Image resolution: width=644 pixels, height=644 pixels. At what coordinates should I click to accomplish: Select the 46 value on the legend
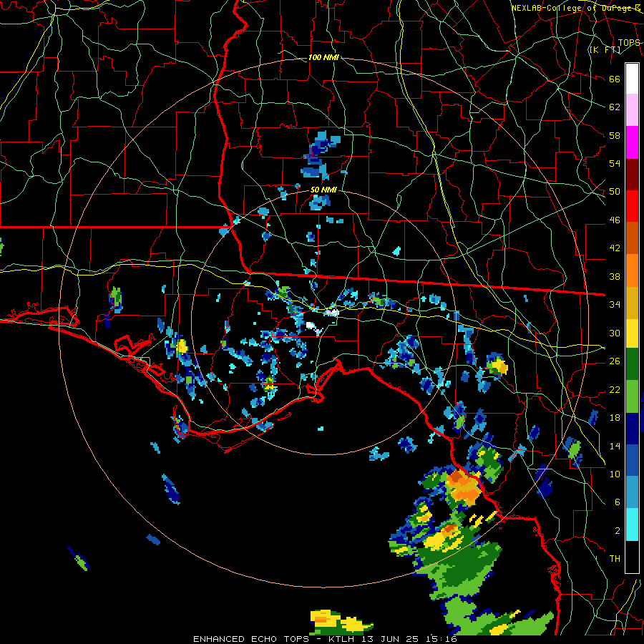coord(615,220)
